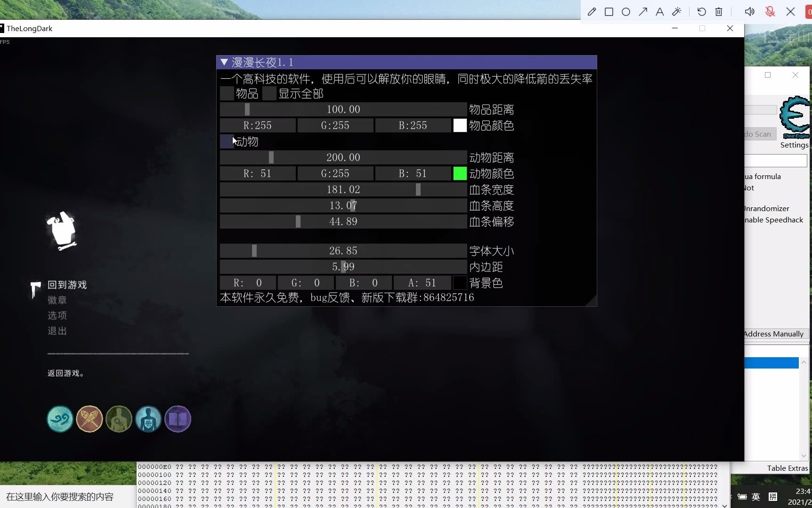This screenshot has width=812, height=508.
Task: Toggle the 物品 items ESP checkbox
Action: click(x=227, y=93)
